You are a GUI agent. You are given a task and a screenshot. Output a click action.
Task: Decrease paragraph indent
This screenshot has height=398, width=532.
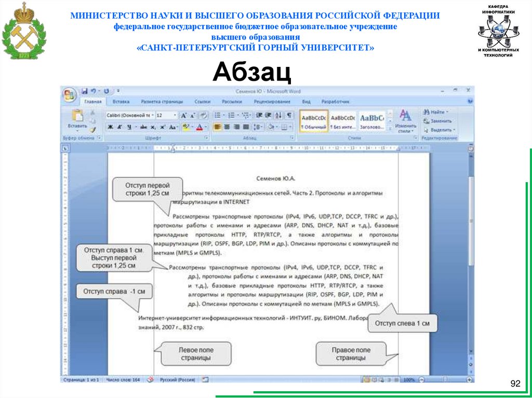[x=259, y=115]
